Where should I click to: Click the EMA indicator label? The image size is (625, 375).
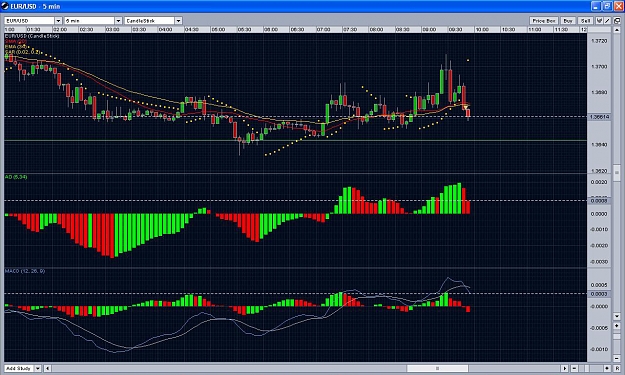coord(16,47)
